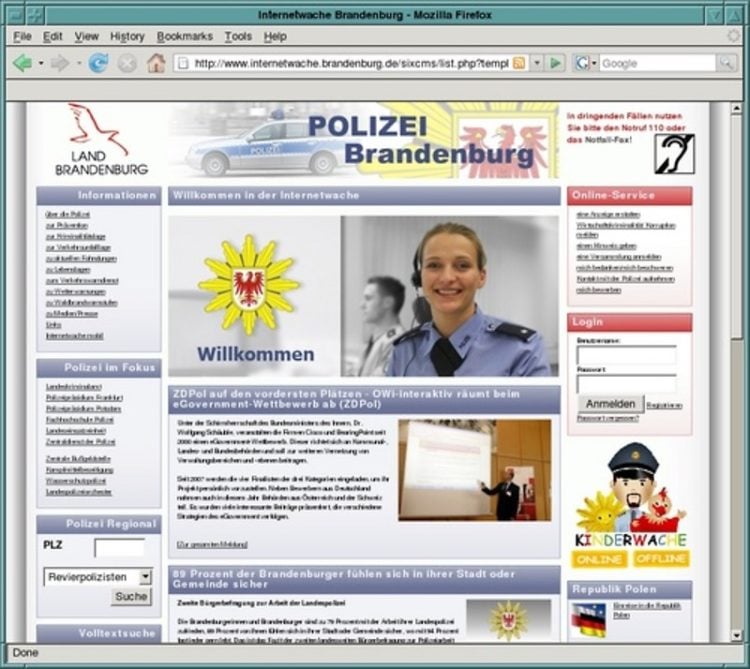Open the 'zu aktuellen Fahndungen' link
This screenshot has height=669, width=750.
pos(81,259)
